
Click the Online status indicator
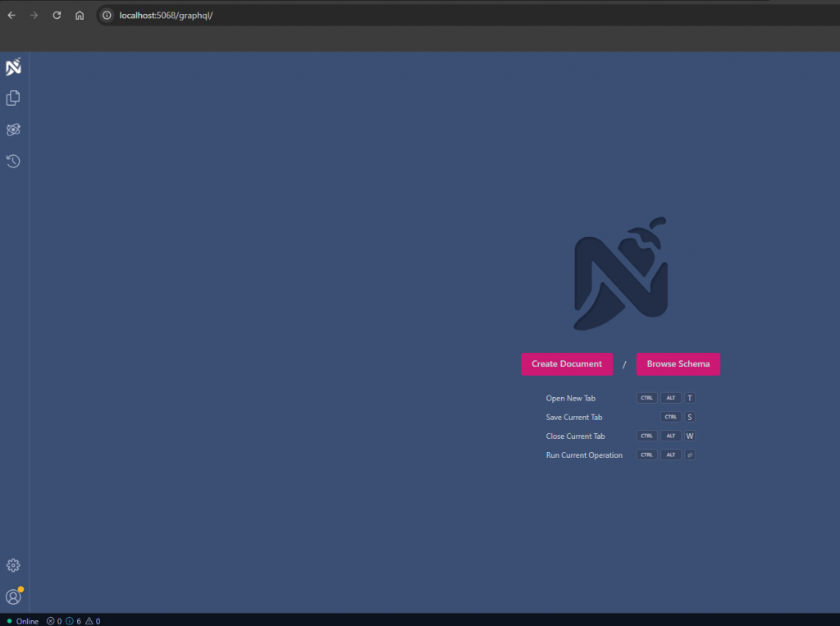[x=22, y=621]
